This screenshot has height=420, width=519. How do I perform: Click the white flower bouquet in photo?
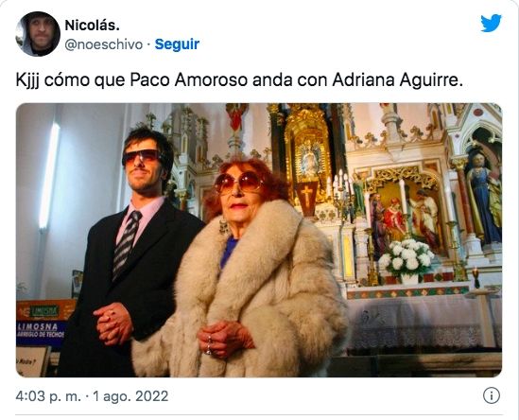tap(407, 257)
